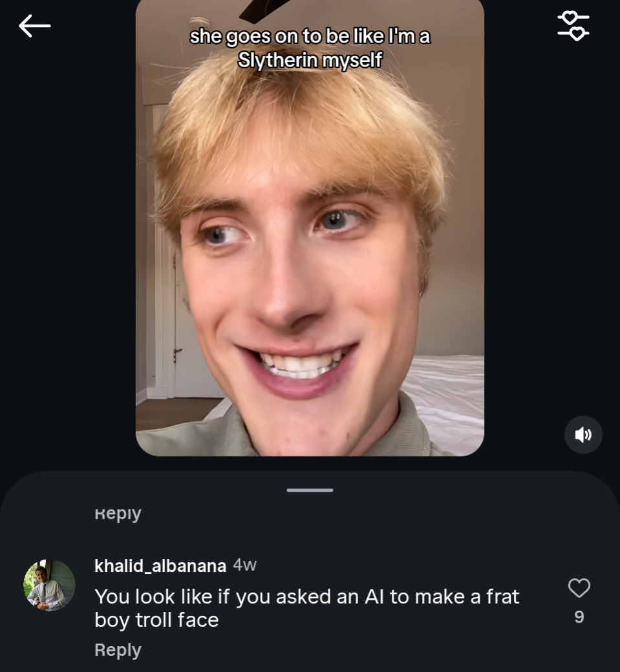Open the heart sliders preferences icon
The width and height of the screenshot is (620, 672).
click(573, 26)
